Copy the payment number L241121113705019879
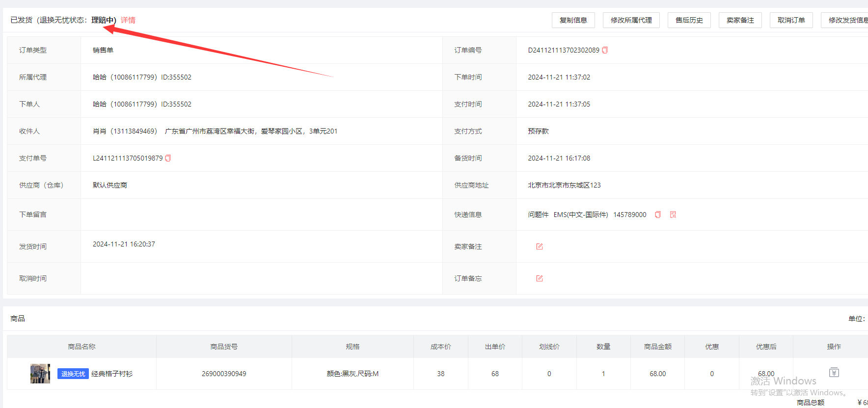 click(168, 158)
